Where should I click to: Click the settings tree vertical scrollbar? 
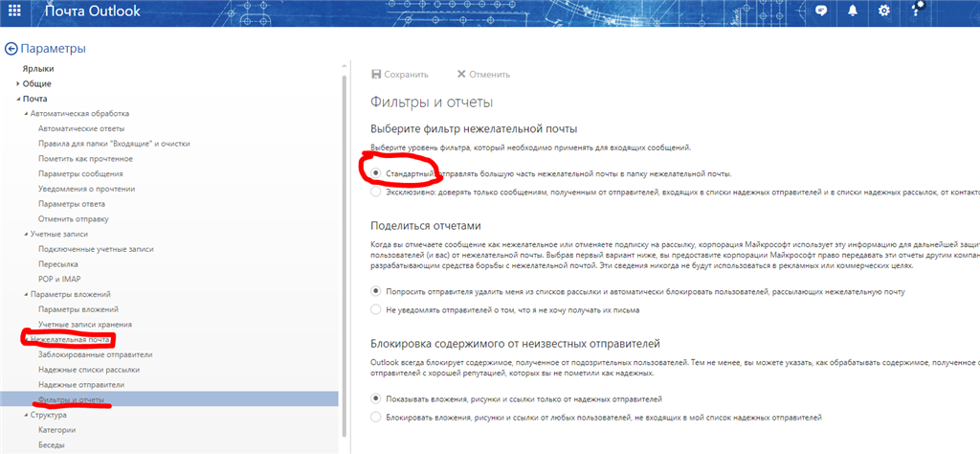[343, 255]
